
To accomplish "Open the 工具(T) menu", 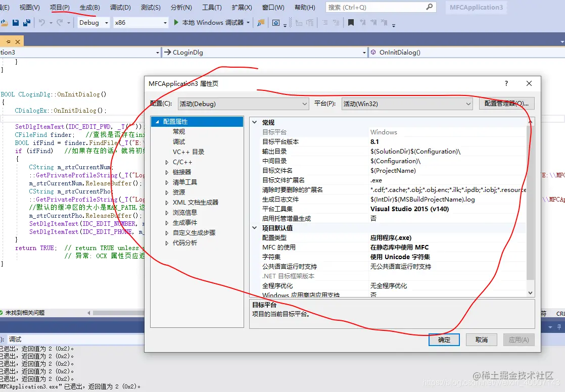I will point(212,7).
